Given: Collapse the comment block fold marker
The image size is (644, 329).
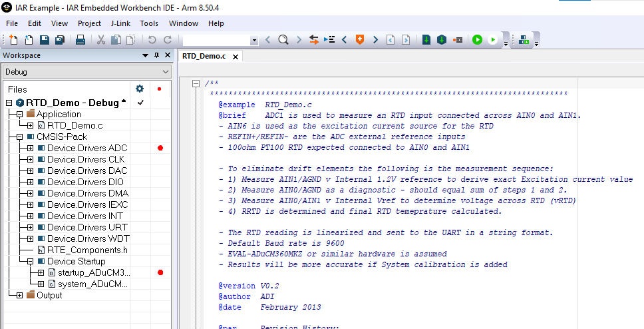Looking at the screenshot, I should click(196, 84).
